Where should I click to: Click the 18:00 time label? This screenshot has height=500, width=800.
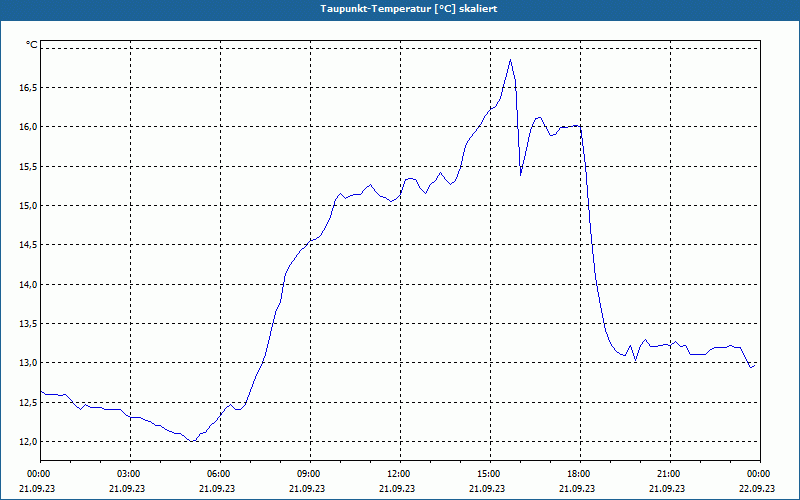pos(580,474)
